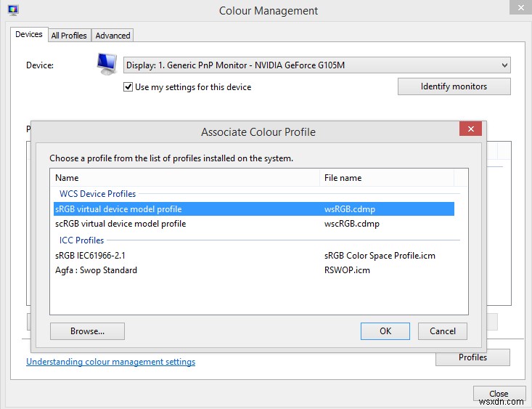532x409 pixels.
Task: Click the Profiles button
Action: click(472, 357)
